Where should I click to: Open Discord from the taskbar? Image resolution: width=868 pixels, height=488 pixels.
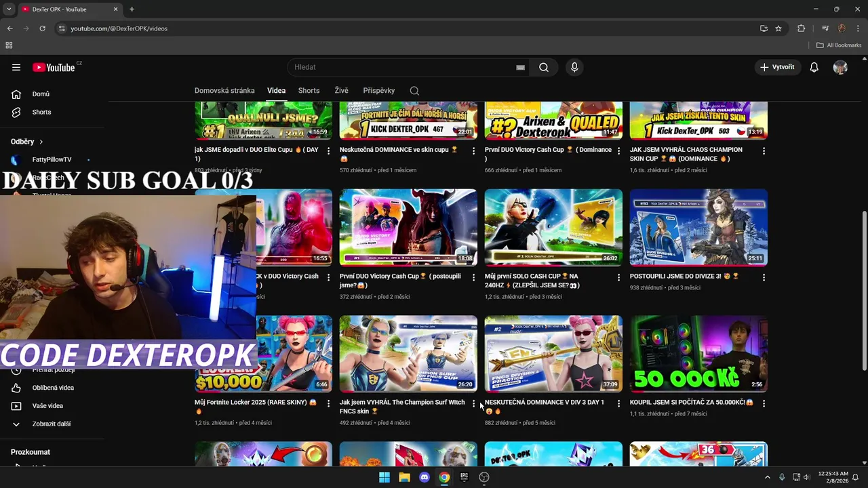(x=424, y=477)
